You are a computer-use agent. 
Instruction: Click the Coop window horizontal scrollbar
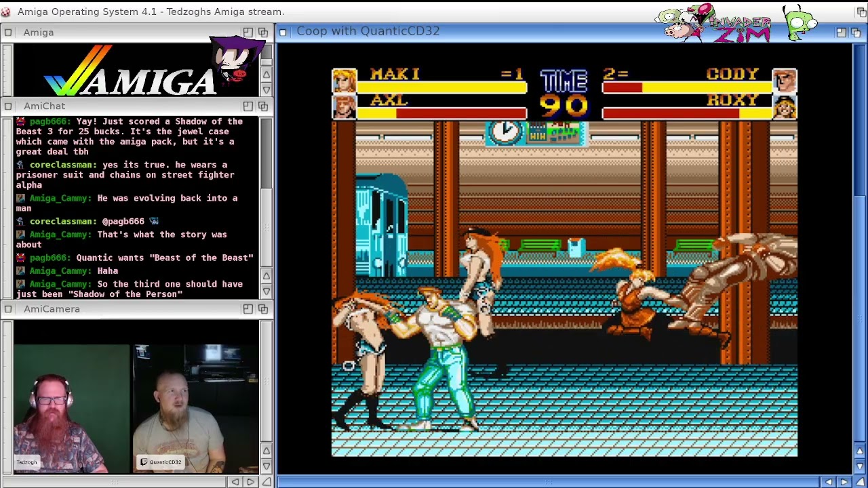coord(549,482)
